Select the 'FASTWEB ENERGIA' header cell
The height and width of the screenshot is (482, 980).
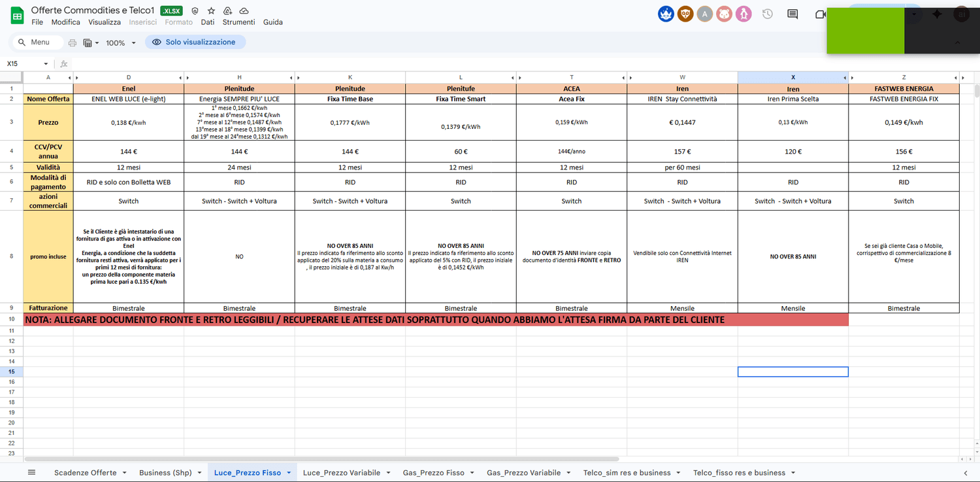coord(904,88)
